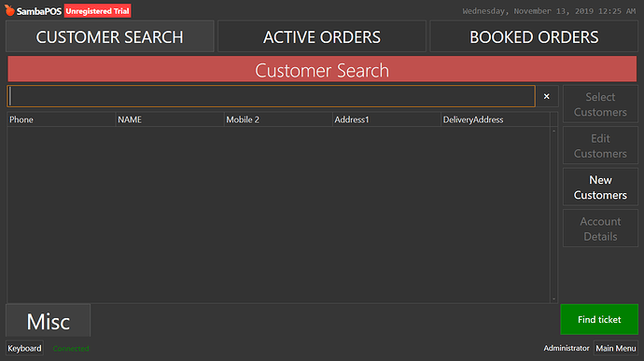Click the Connected status text
Image resolution: width=644 pixels, height=361 pixels.
coord(71,349)
